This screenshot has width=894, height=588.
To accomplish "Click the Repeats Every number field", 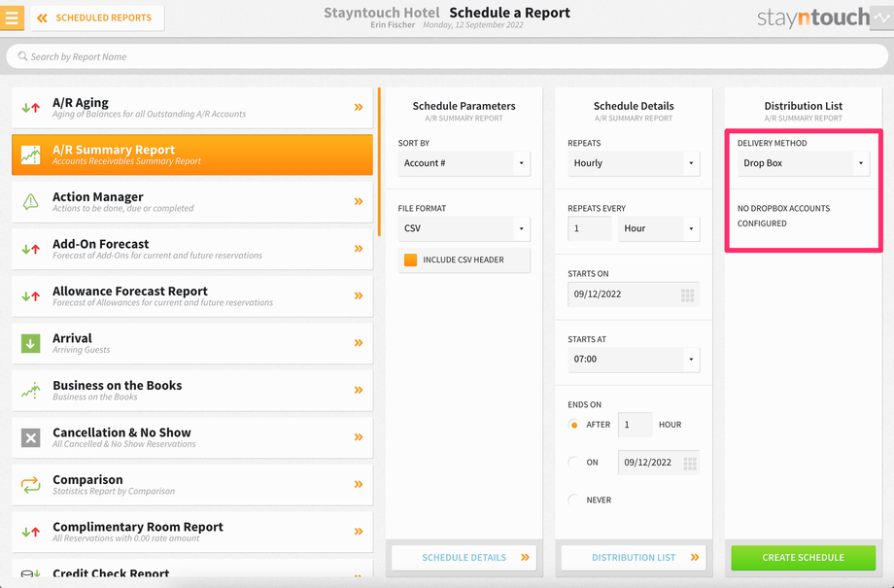I will pyautogui.click(x=590, y=228).
